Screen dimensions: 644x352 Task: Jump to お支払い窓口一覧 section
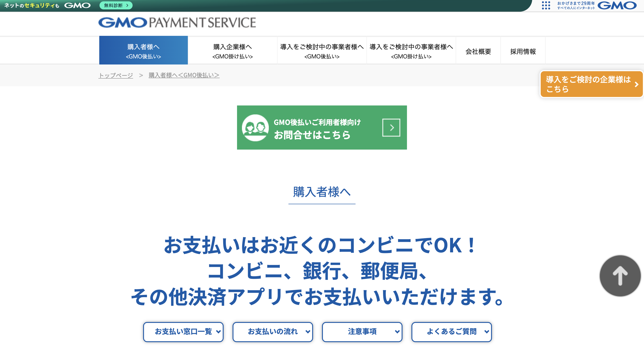point(183,332)
